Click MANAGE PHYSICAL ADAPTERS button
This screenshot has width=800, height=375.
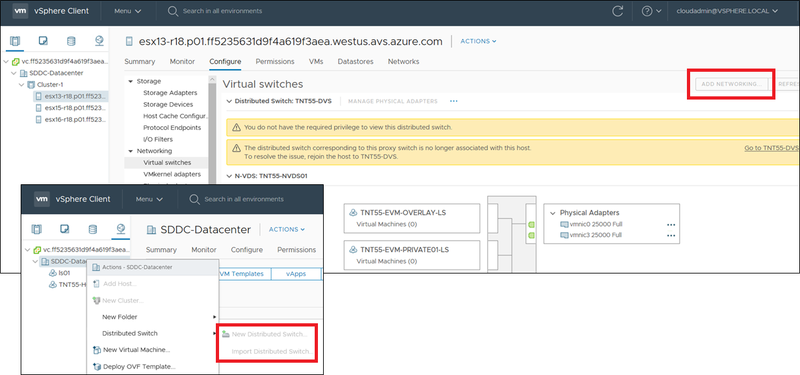393,101
